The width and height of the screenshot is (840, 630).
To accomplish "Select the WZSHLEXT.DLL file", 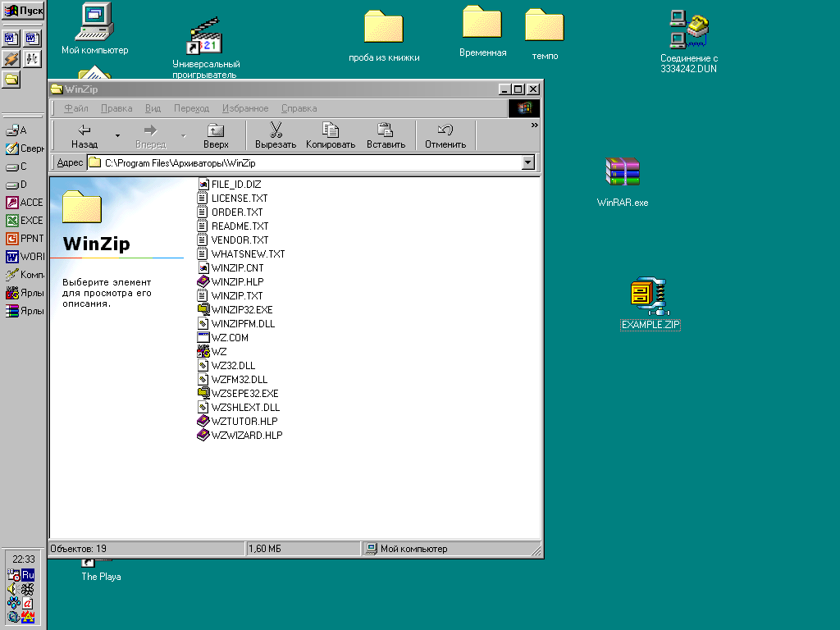I will 239,407.
